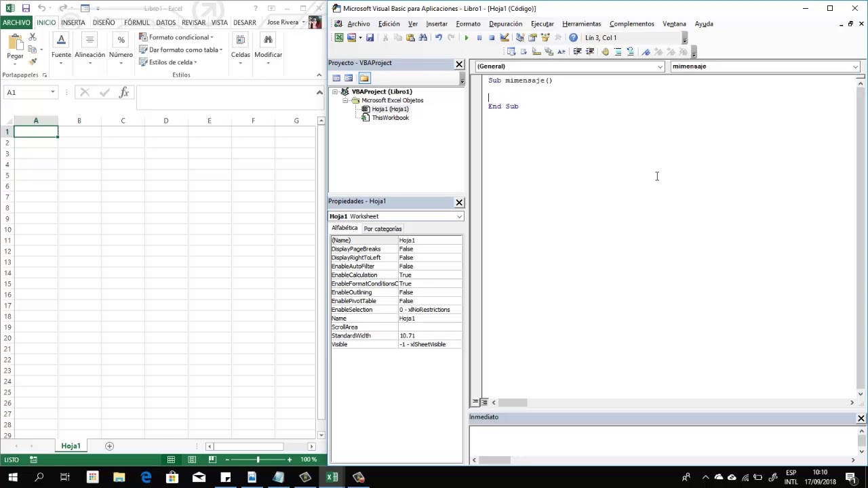
Task: Adjust the Excel zoom slider handle
Action: coord(258,460)
